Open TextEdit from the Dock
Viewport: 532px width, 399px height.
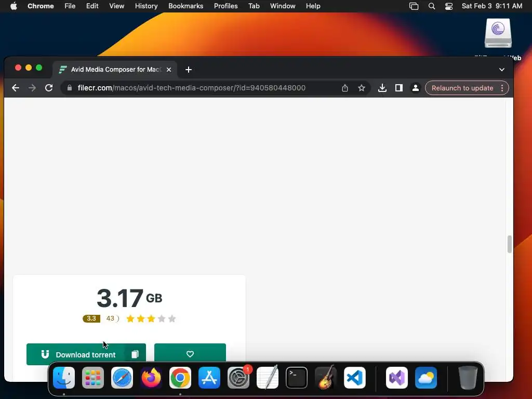pos(268,378)
